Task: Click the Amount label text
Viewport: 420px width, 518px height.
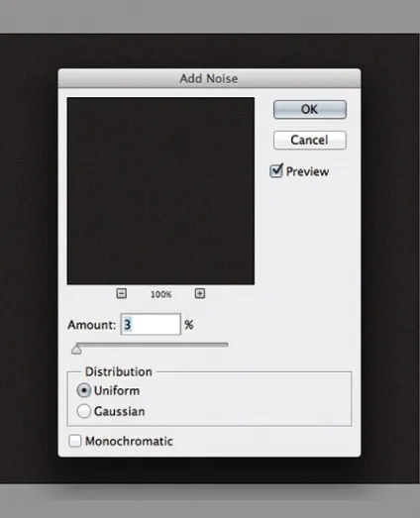Action: coord(91,325)
